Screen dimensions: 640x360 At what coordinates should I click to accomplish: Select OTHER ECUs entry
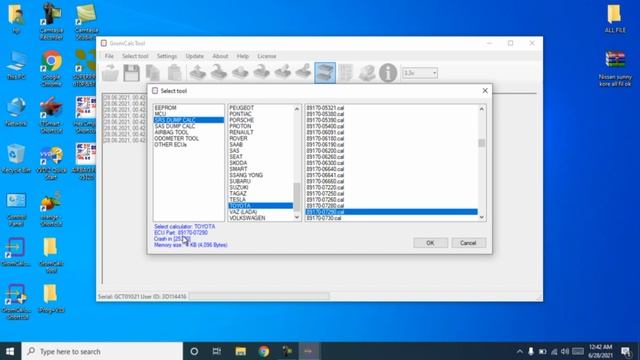click(x=189, y=144)
